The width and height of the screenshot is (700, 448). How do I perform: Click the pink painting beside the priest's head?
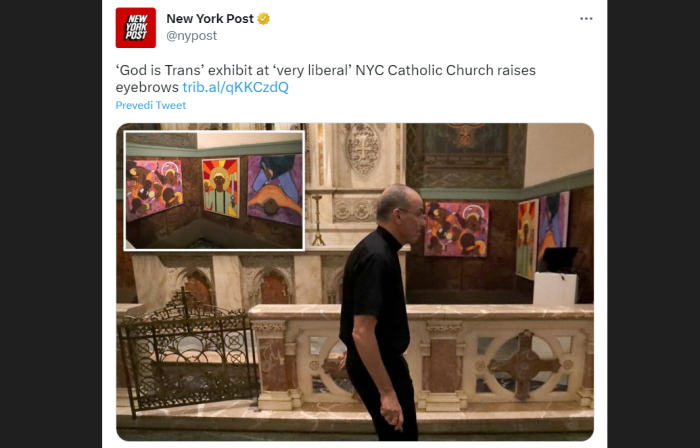click(456, 229)
